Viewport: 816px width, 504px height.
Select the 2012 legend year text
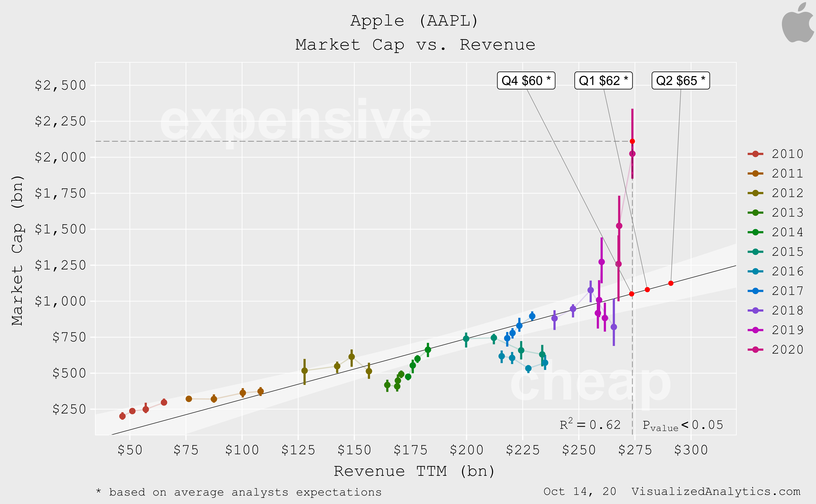[788, 193]
